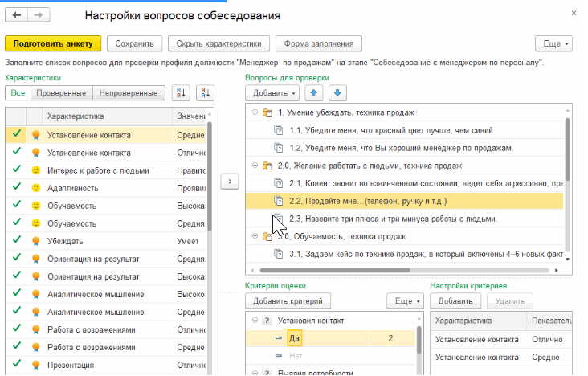Click medal icon of Убеждать row
Image resolution: width=588 pixels, height=376 pixels.
coord(35,241)
